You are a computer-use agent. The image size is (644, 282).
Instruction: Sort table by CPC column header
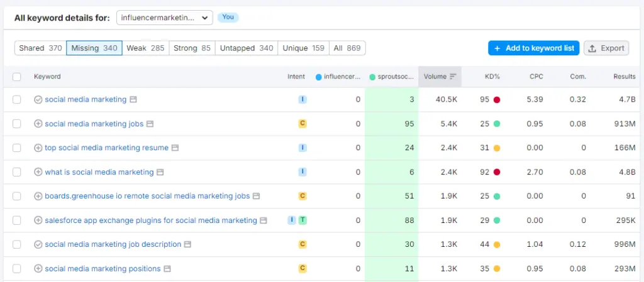point(536,77)
